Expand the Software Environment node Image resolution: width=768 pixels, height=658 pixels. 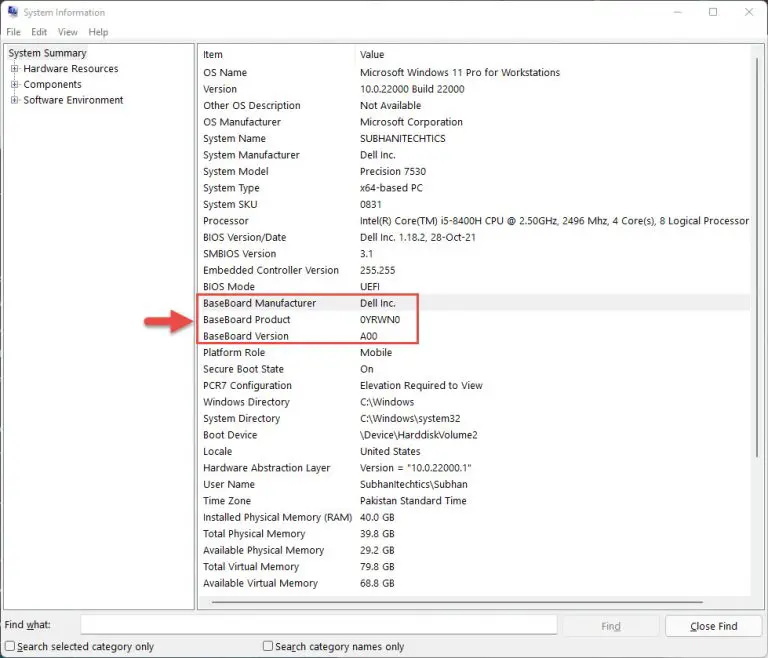(15, 100)
